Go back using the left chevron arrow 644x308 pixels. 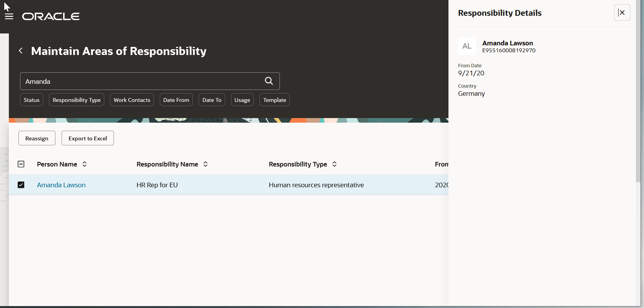(21, 50)
